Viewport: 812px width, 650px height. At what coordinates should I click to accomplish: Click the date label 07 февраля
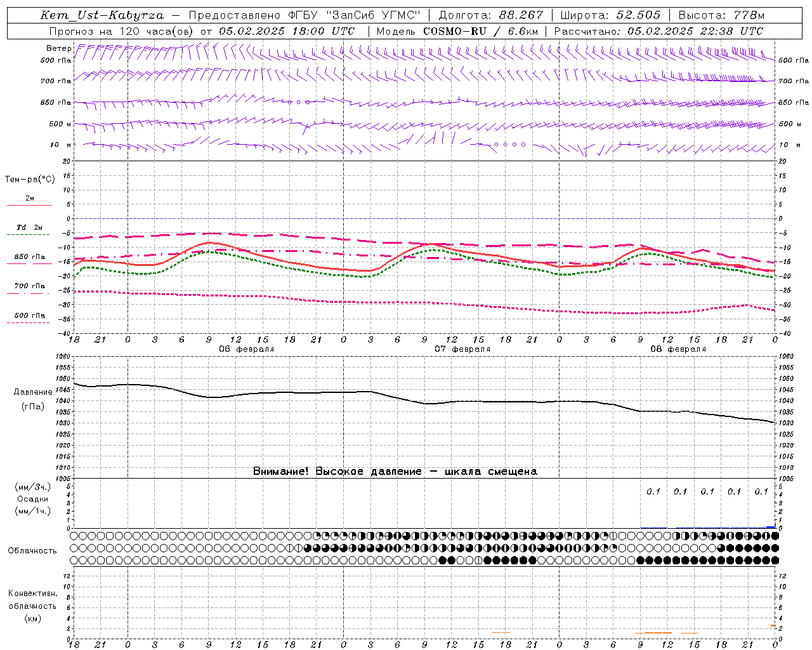coord(462,349)
